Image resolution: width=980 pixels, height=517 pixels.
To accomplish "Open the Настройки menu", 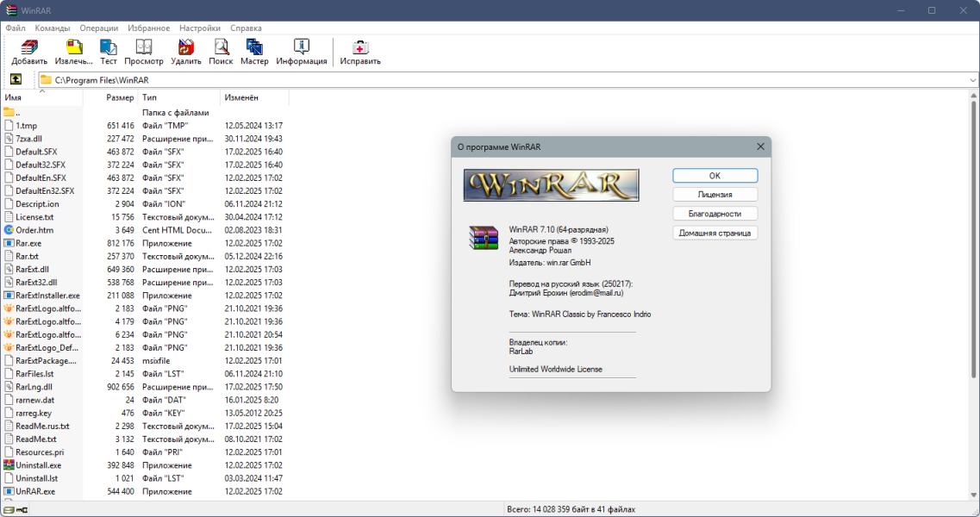I will (x=200, y=28).
